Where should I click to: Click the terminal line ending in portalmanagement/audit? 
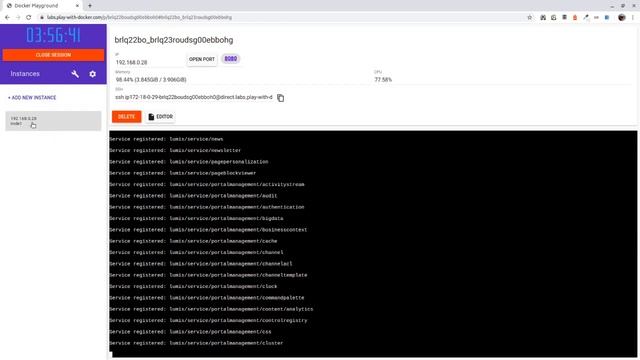193,196
